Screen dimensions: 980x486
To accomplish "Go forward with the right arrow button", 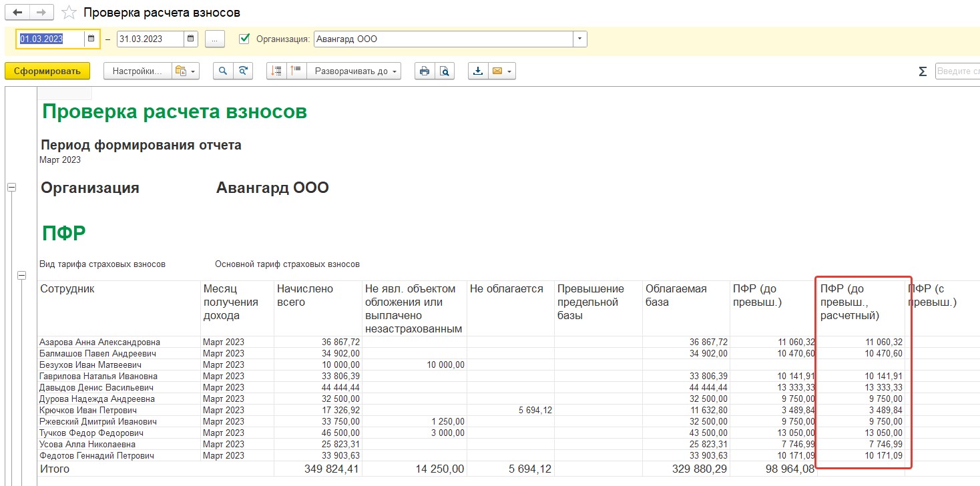I will point(42,12).
